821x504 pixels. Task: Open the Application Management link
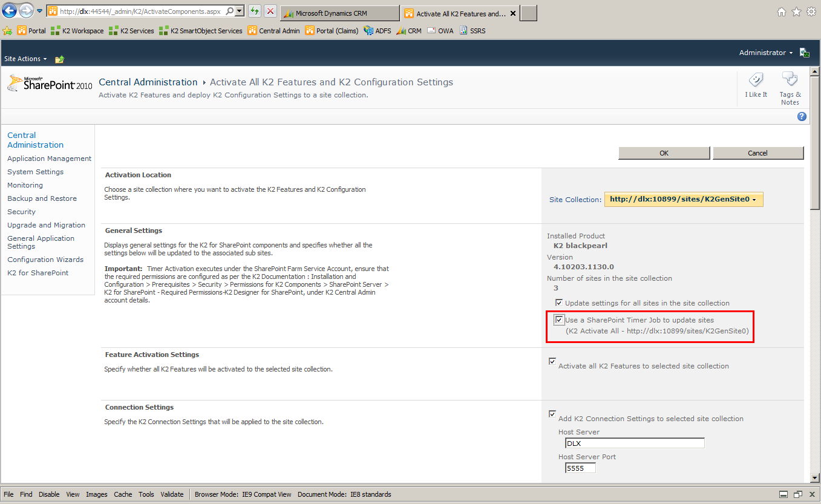[x=50, y=159]
